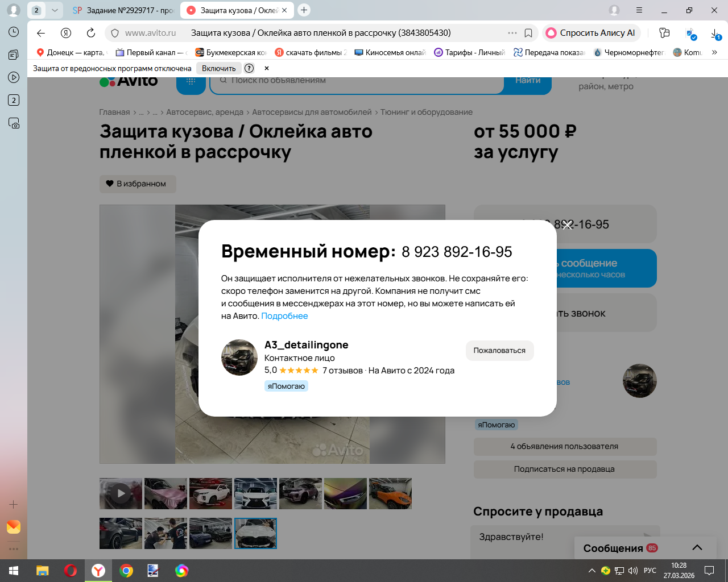Bookmark the page with bookmark icon
This screenshot has width=728, height=582.
[528, 33]
